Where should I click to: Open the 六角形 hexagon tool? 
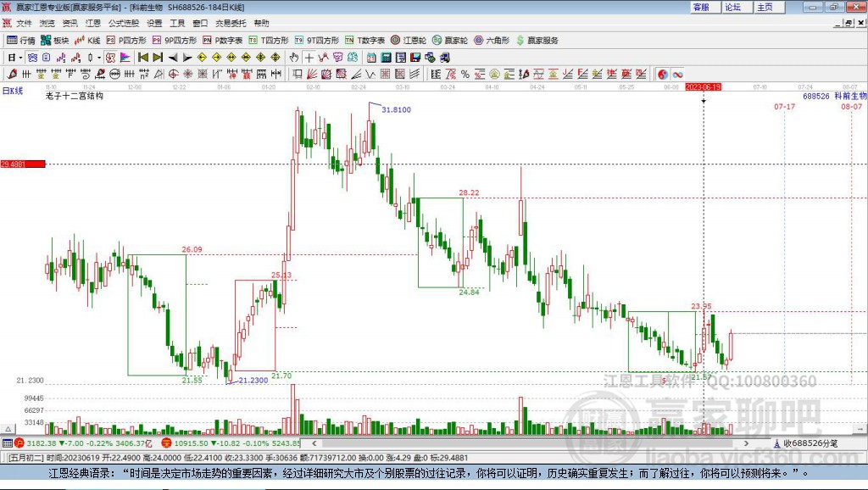click(x=492, y=41)
